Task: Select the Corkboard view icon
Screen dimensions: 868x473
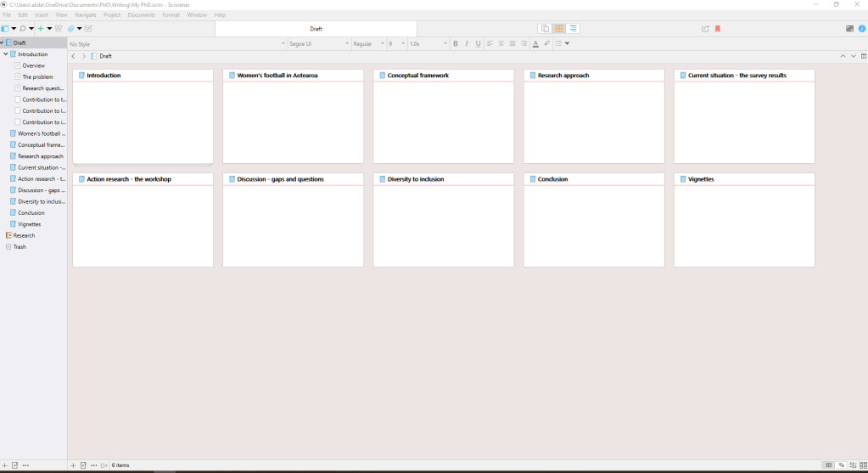Action: (x=559, y=29)
